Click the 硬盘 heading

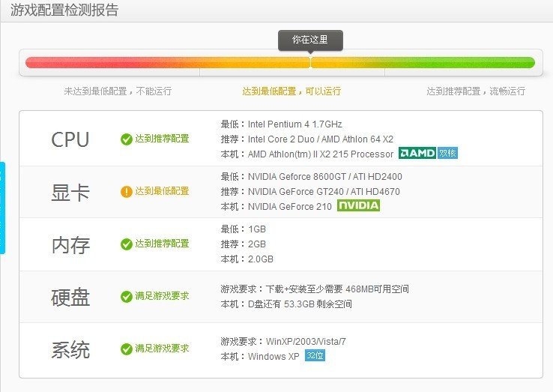[x=70, y=298]
